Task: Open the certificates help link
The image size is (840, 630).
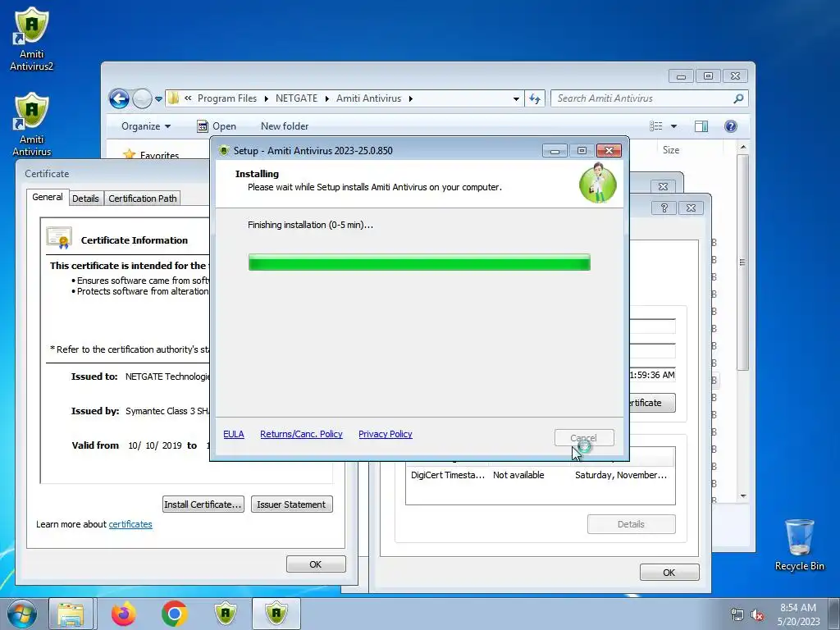Action: [130, 524]
